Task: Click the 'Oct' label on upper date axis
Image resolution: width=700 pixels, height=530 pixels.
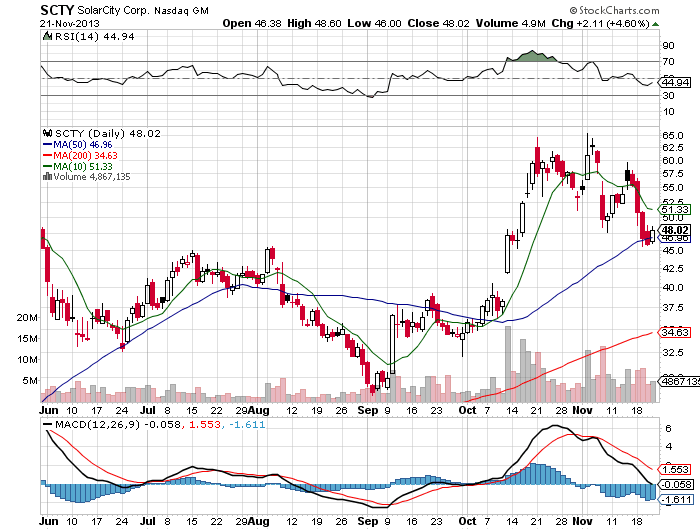Action: tap(467, 410)
